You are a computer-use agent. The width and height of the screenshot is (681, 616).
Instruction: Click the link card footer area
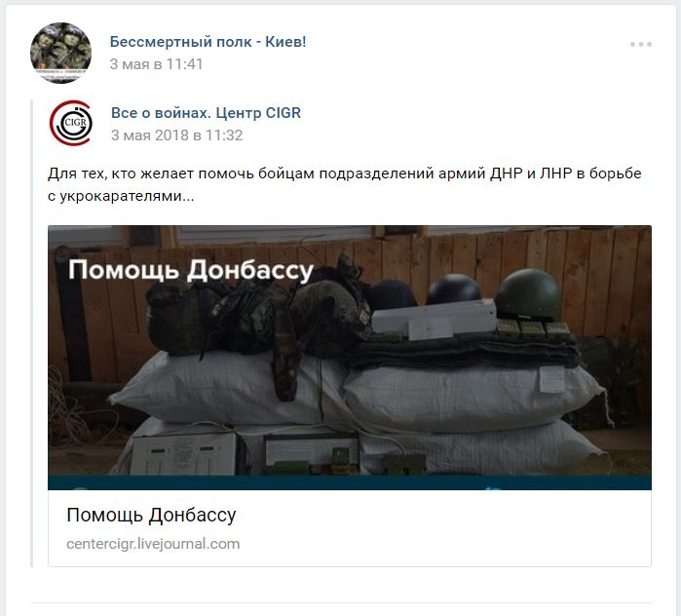coord(349,528)
